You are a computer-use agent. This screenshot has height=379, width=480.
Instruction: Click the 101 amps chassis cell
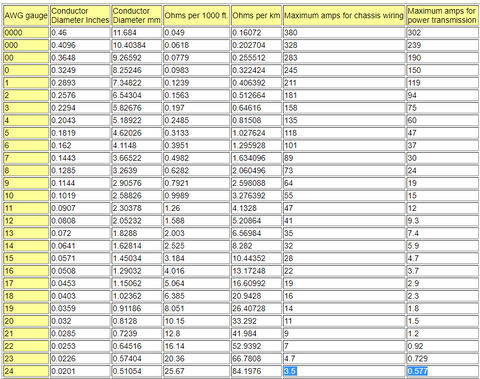point(344,146)
